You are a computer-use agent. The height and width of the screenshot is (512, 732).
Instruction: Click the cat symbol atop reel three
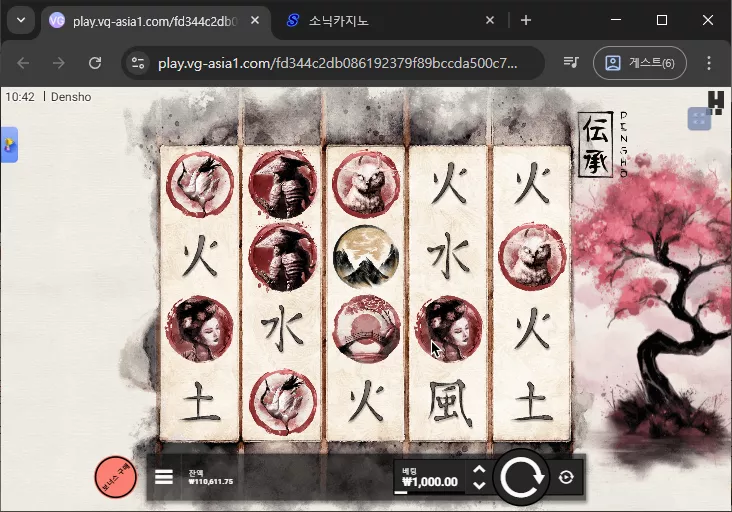click(x=366, y=184)
